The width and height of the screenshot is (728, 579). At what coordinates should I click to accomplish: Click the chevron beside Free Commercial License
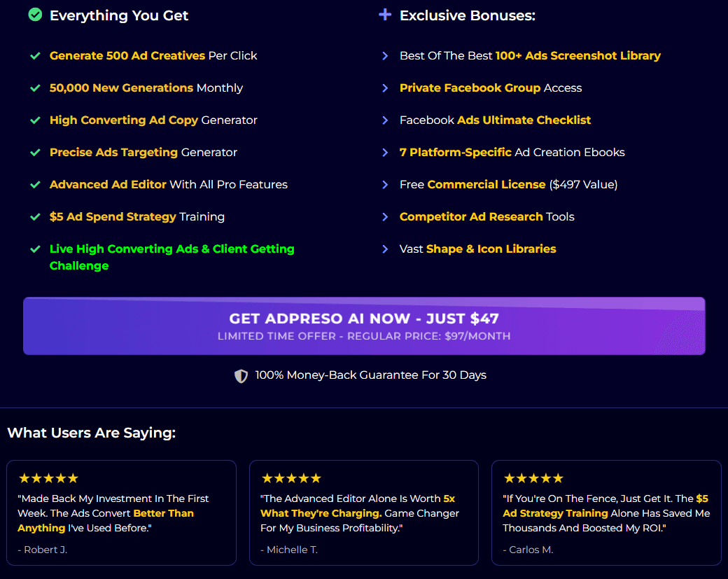coord(385,184)
